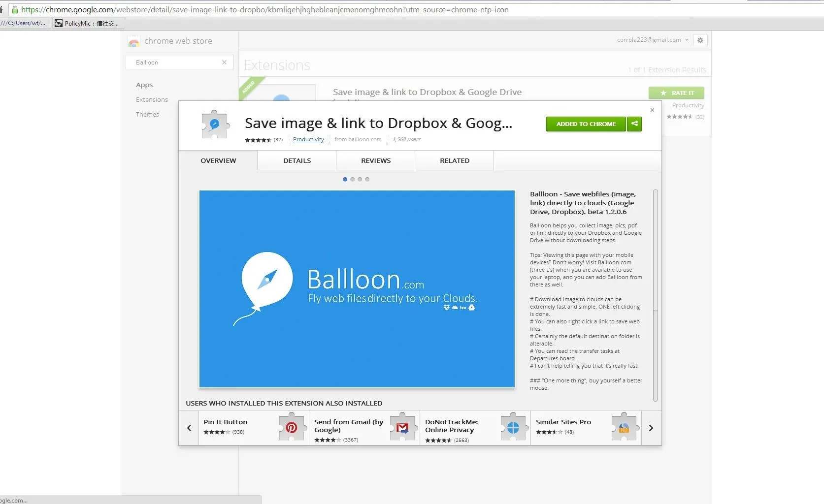824x504 pixels.
Task: Open the Productivity category link
Action: [308, 139]
